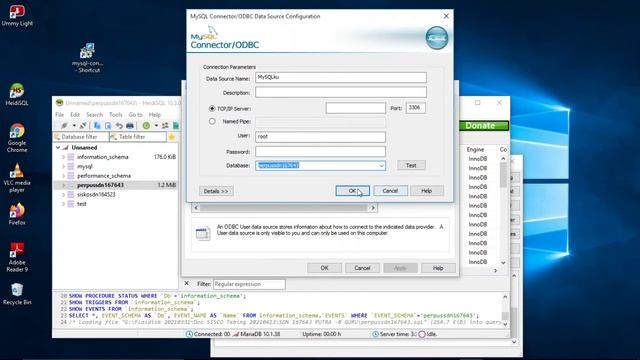Open the File menu in HeidiSQL
The width and height of the screenshot is (640, 360).
coord(60,115)
